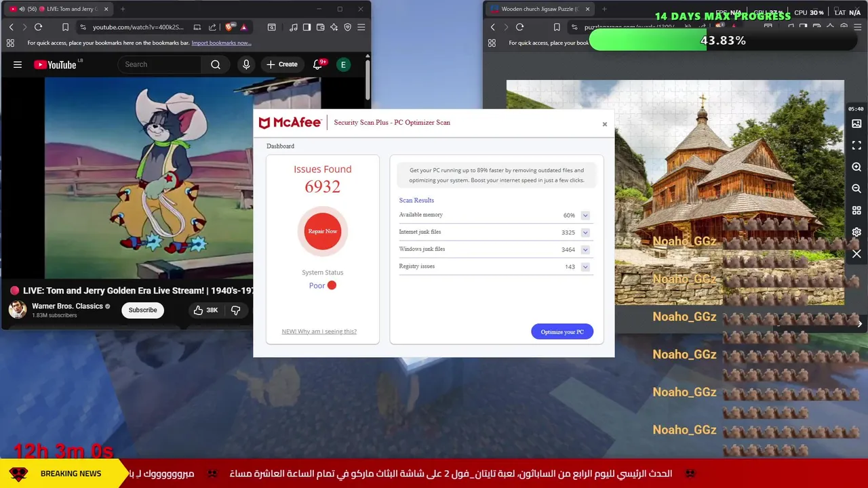Toggle fullscreen in puzzle toolbar

(856, 146)
